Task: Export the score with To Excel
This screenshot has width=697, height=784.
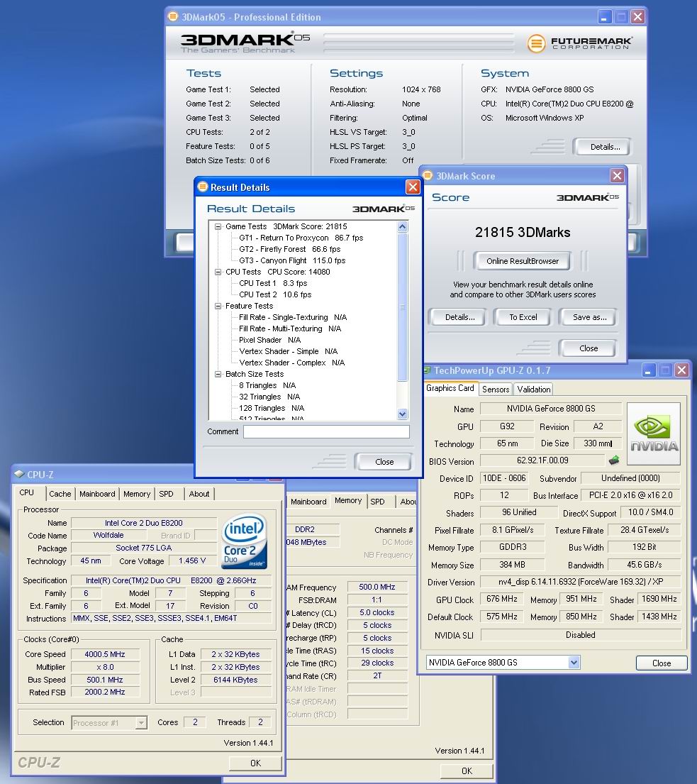Action: point(523,317)
